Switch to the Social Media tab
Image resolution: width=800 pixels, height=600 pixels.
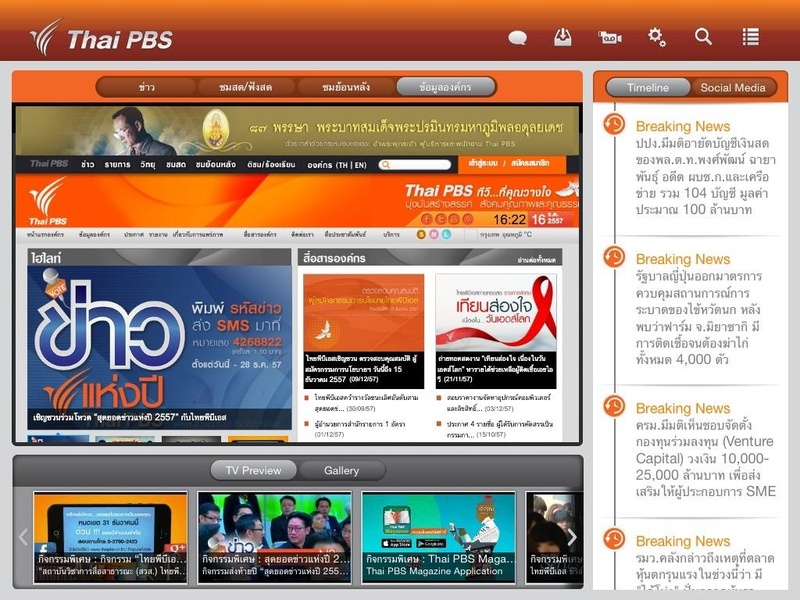point(733,88)
